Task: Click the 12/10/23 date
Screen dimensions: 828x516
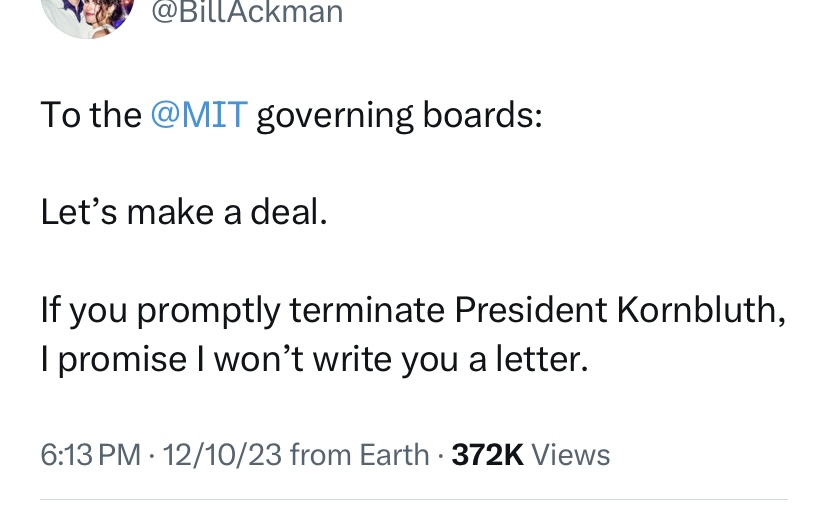Action: pyautogui.click(x=222, y=455)
